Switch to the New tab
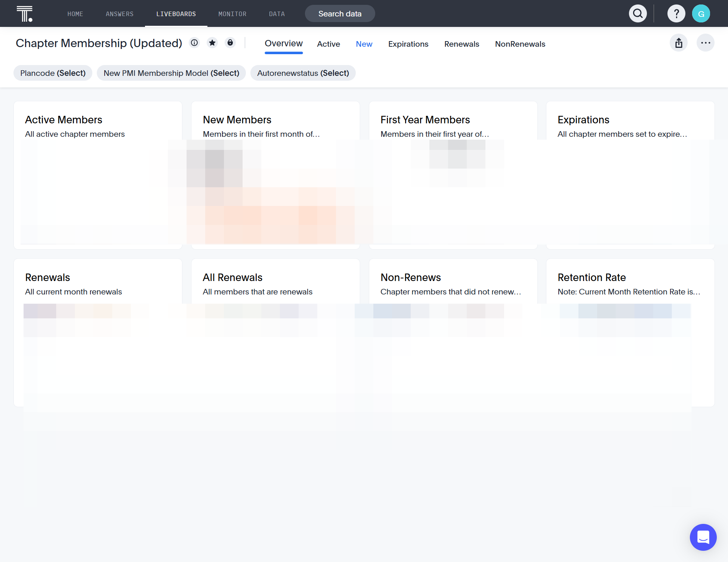Image resolution: width=728 pixels, height=562 pixels. click(x=364, y=44)
